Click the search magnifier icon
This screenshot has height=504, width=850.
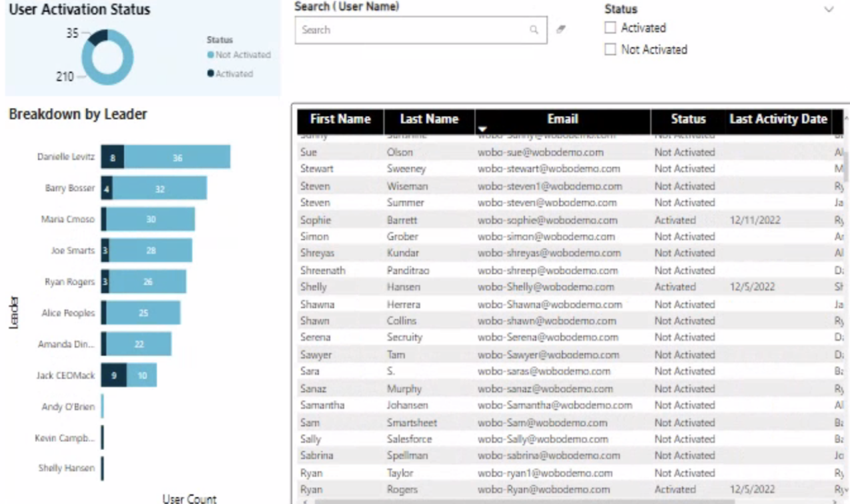[x=534, y=30]
